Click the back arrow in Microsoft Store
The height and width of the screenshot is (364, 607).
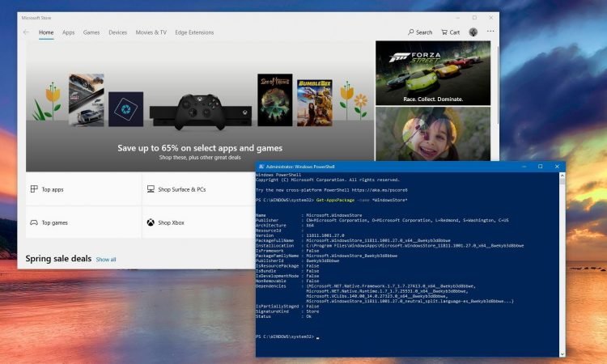click(26, 32)
